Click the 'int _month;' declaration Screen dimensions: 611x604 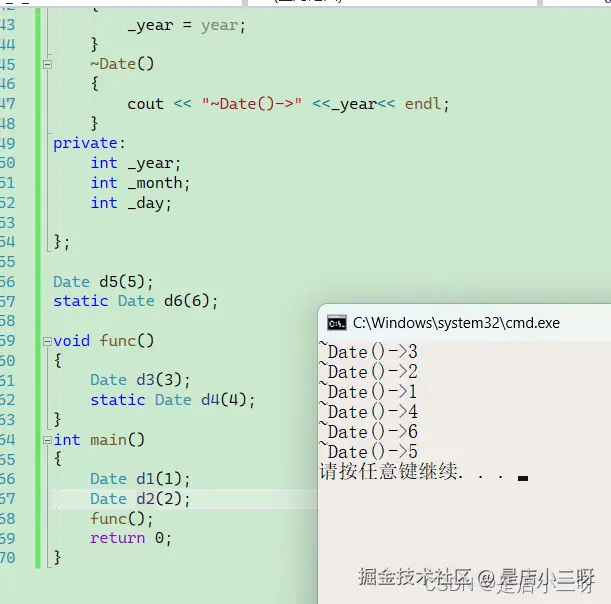pyautogui.click(x=140, y=183)
